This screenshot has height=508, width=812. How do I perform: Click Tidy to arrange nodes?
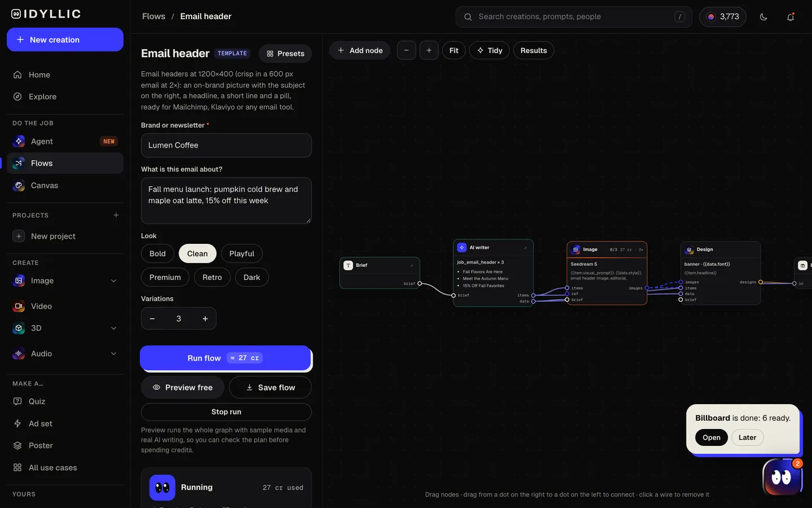pos(489,50)
